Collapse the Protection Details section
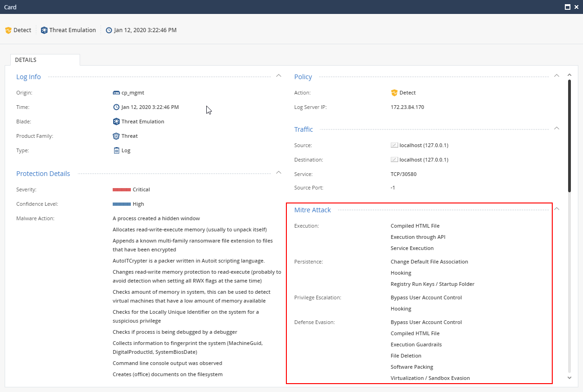This screenshot has width=583, height=392. (x=278, y=172)
